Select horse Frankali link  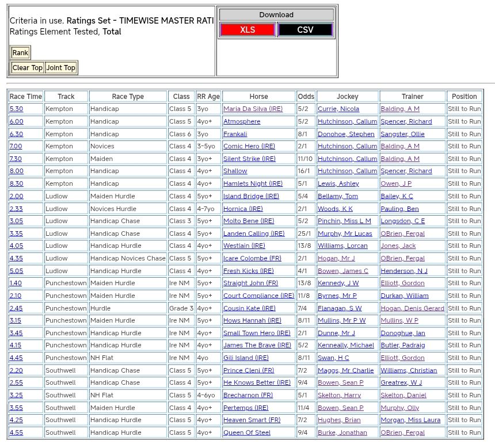(x=235, y=134)
